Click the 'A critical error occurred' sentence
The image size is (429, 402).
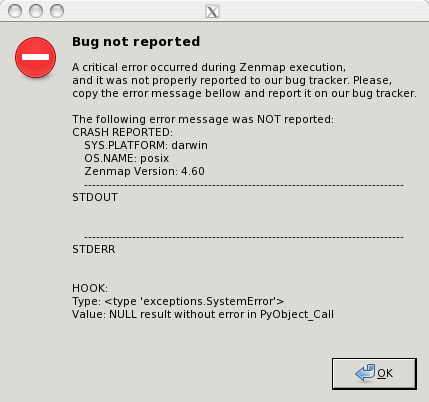[x=209, y=67]
